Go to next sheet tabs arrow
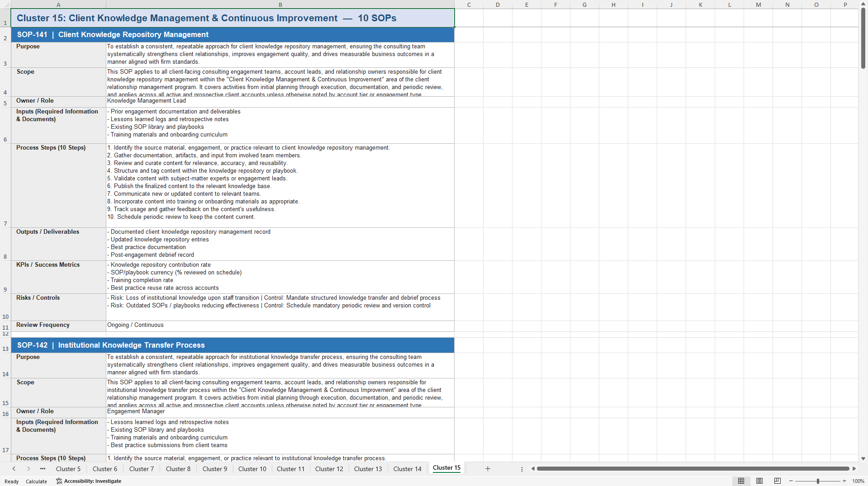This screenshot has width=868, height=486. pyautogui.click(x=28, y=469)
